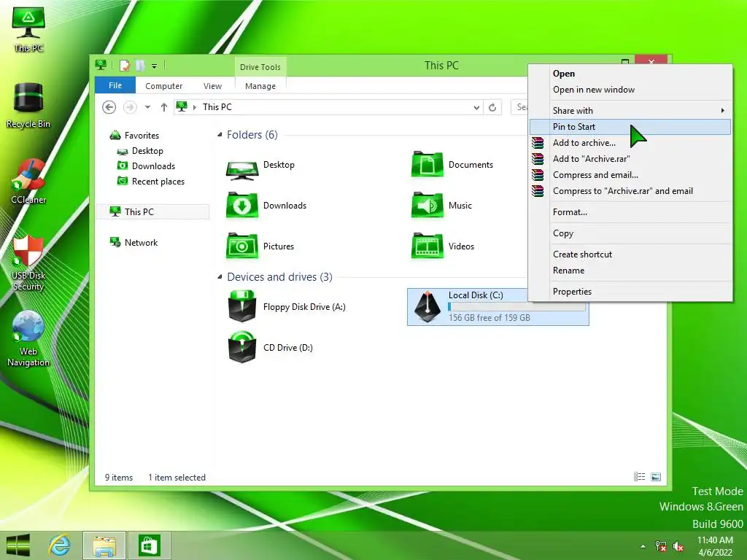The image size is (747, 560).
Task: Open File Explorer taskbar icon
Action: 104,545
